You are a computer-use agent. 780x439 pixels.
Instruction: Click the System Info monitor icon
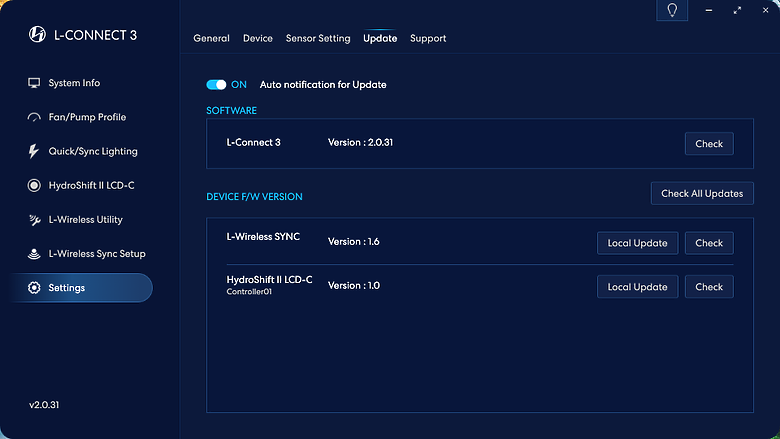click(x=34, y=83)
